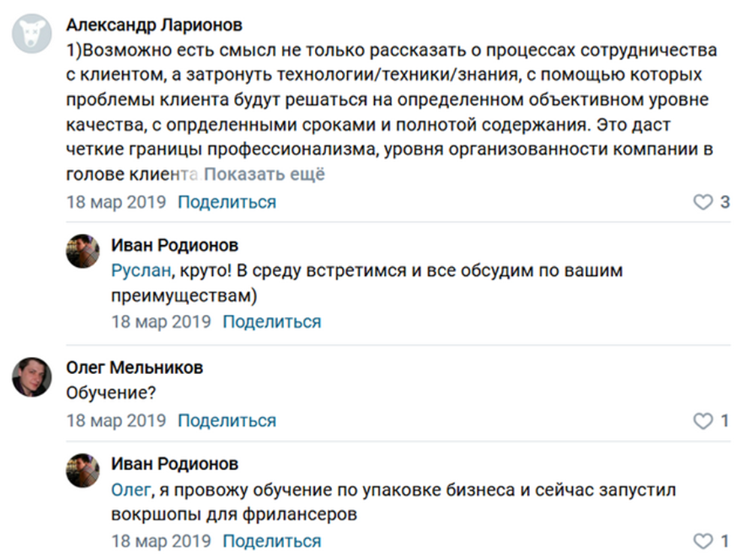743x560 pixels.
Task: Share Александр Ларионов's comment via Поделиться
Action: (x=226, y=202)
